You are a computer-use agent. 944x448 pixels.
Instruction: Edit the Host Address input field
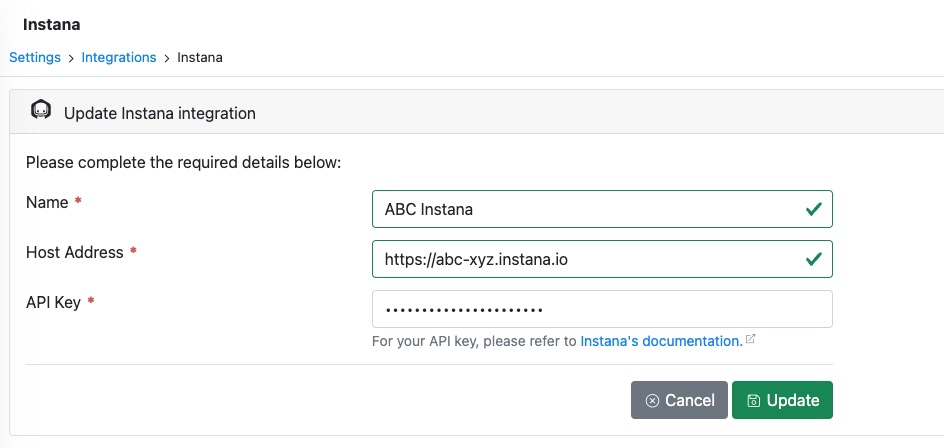(x=602, y=259)
